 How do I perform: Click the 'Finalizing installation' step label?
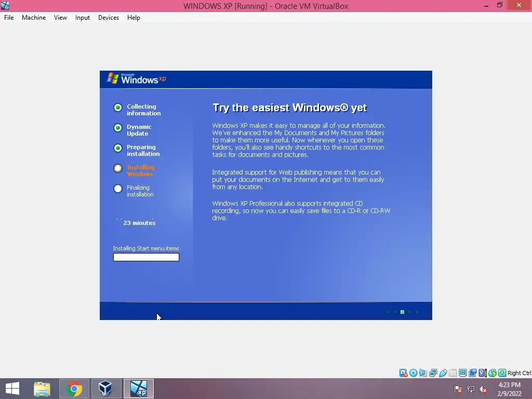140,191
